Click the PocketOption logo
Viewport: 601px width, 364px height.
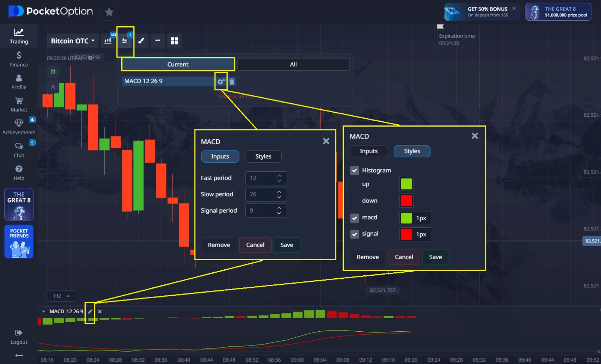coord(51,11)
